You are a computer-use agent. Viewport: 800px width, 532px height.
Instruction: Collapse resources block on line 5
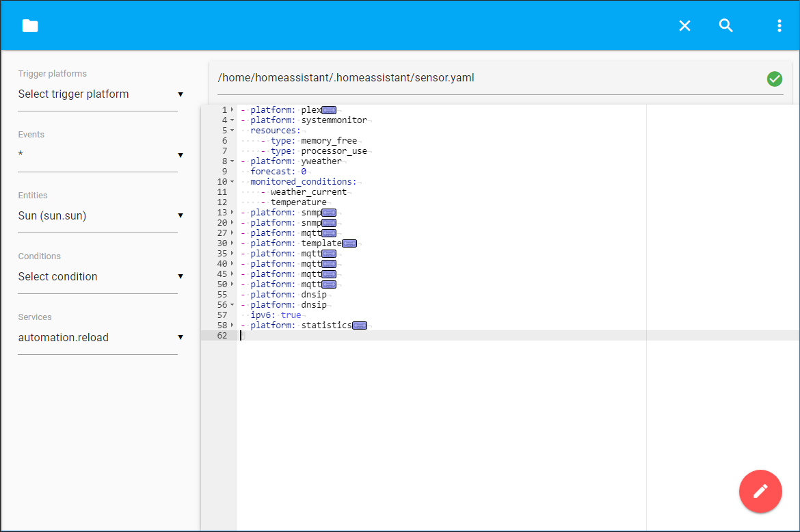[x=232, y=131]
